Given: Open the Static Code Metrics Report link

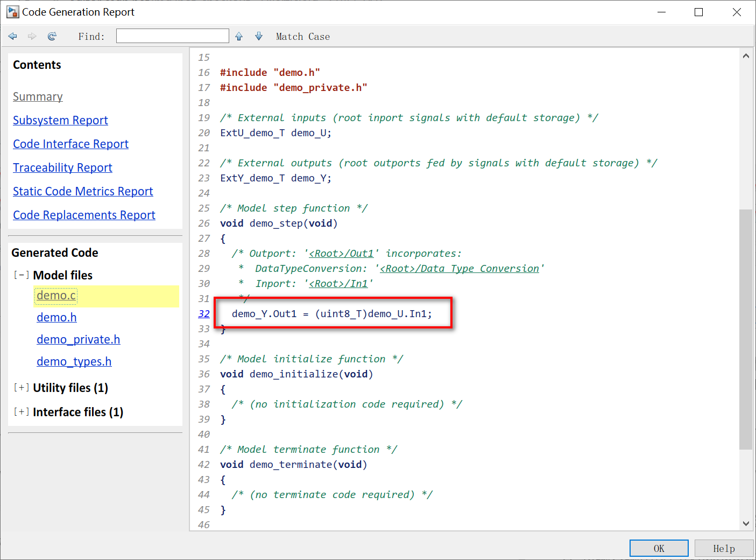Looking at the screenshot, I should pos(83,192).
